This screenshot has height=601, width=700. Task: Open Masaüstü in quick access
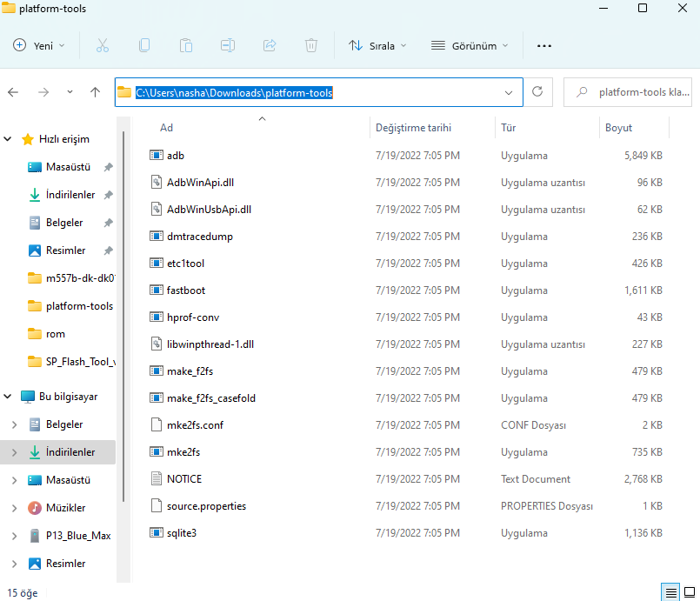click(x=68, y=167)
